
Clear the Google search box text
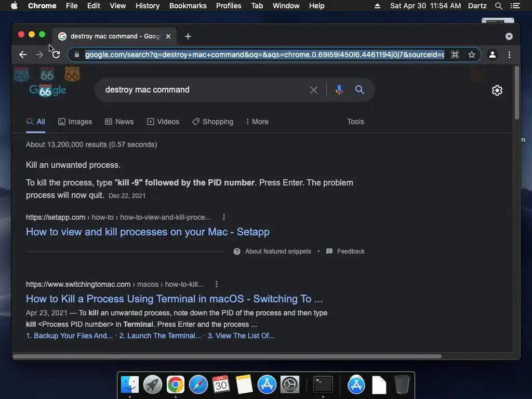click(314, 90)
